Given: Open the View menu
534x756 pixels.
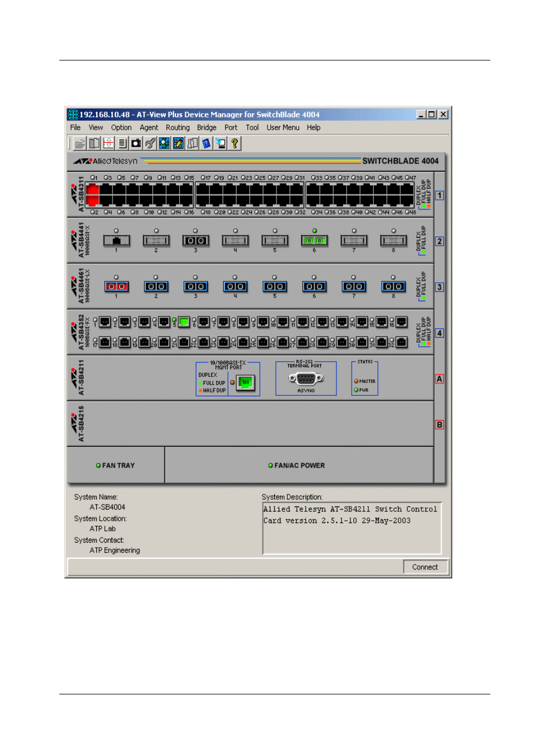Looking at the screenshot, I should click(x=96, y=128).
